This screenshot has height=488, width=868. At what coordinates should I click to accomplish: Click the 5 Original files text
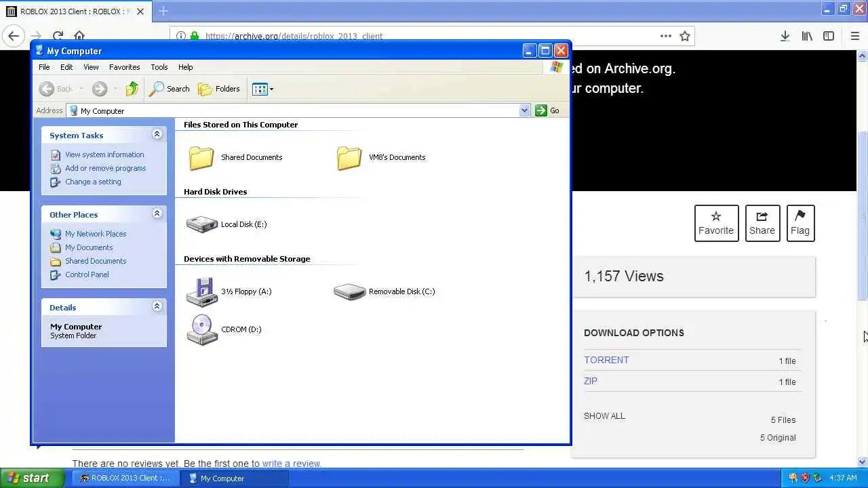pos(778,437)
